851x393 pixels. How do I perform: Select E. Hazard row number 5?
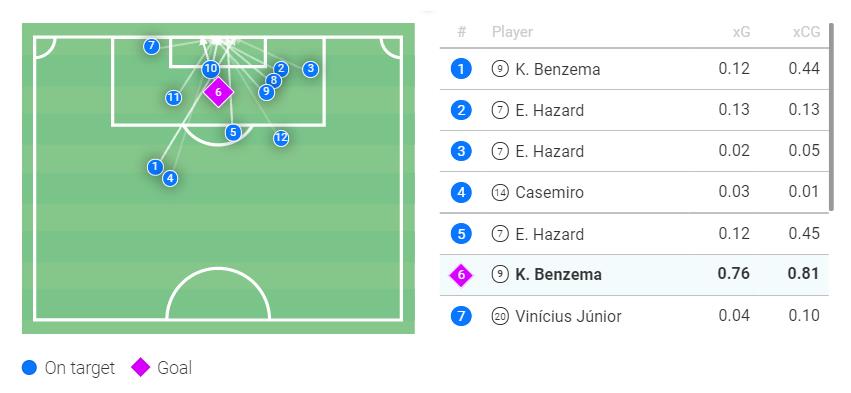(x=634, y=234)
